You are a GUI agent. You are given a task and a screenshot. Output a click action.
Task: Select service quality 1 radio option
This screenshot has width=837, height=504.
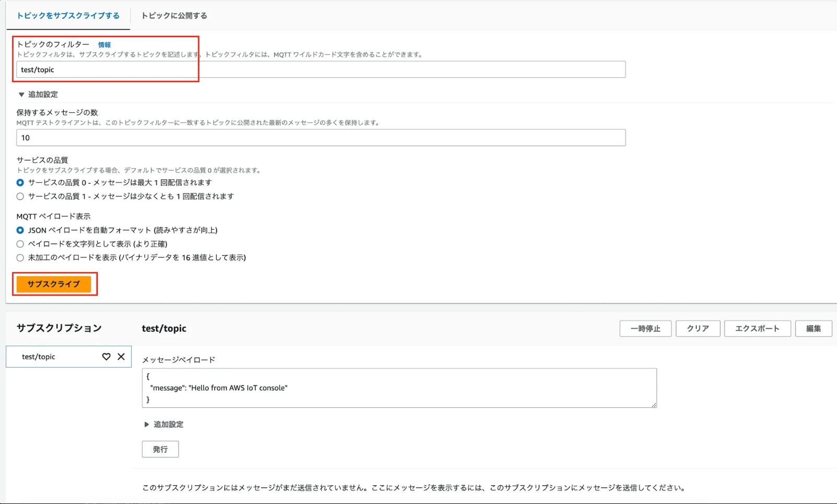(20, 196)
